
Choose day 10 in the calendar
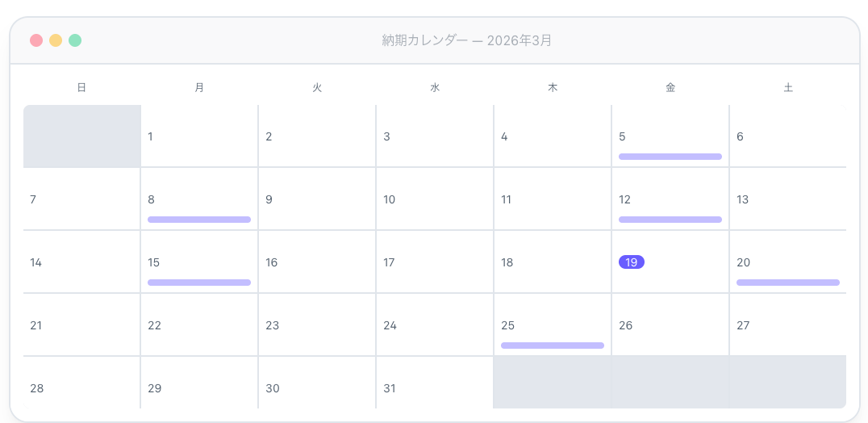(434, 199)
